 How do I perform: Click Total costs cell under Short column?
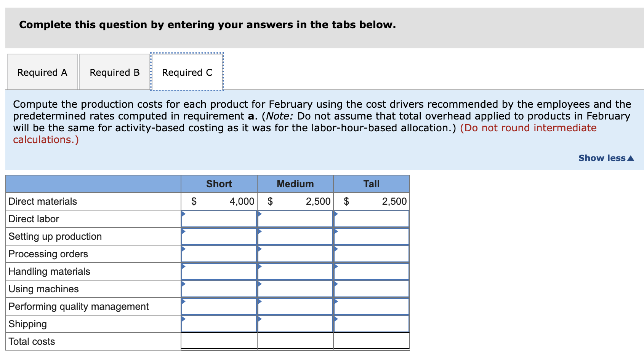219,341
